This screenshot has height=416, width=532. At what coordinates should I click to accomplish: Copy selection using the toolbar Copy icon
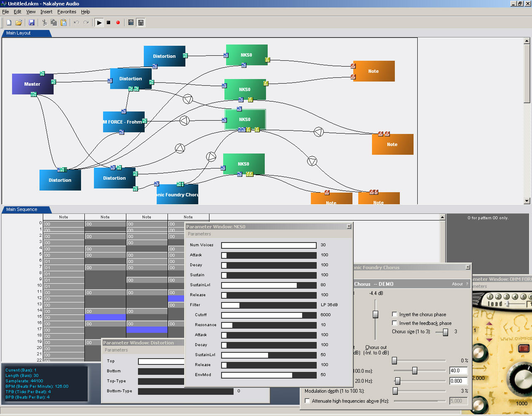(54, 22)
